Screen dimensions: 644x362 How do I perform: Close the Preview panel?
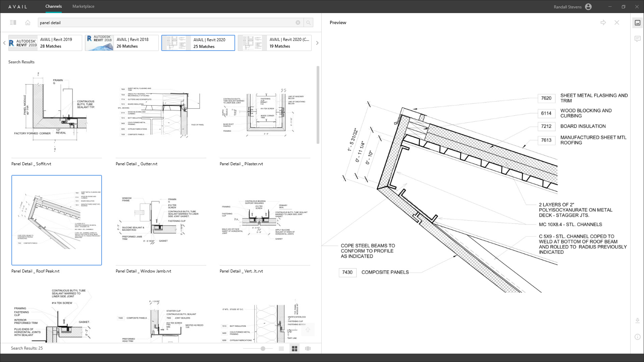click(616, 22)
